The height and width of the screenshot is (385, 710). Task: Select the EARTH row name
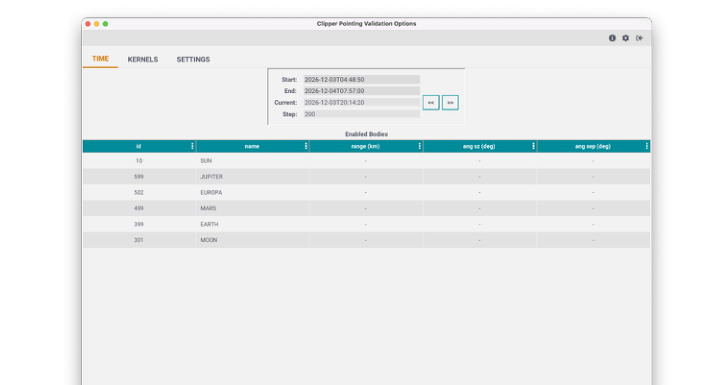tap(209, 224)
